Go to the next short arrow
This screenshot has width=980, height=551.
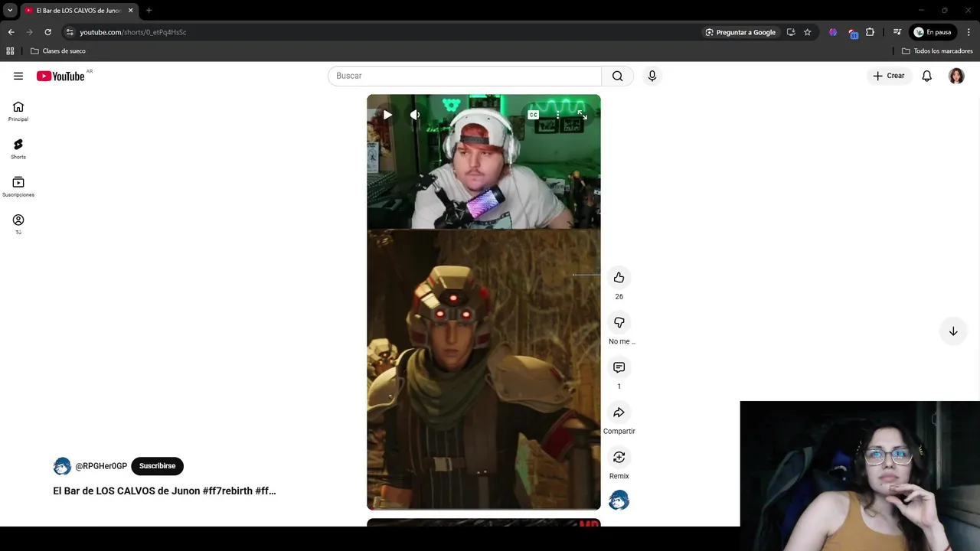(x=953, y=331)
